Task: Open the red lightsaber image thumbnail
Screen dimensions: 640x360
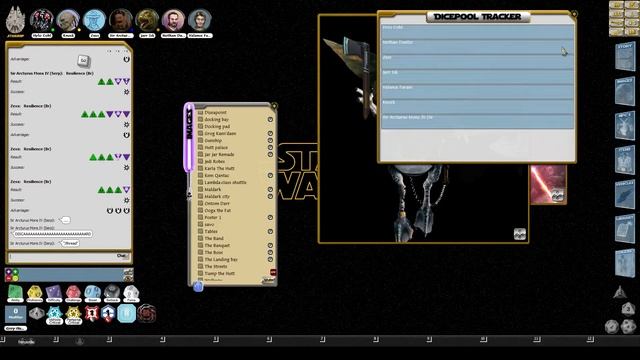Action: click(x=548, y=184)
